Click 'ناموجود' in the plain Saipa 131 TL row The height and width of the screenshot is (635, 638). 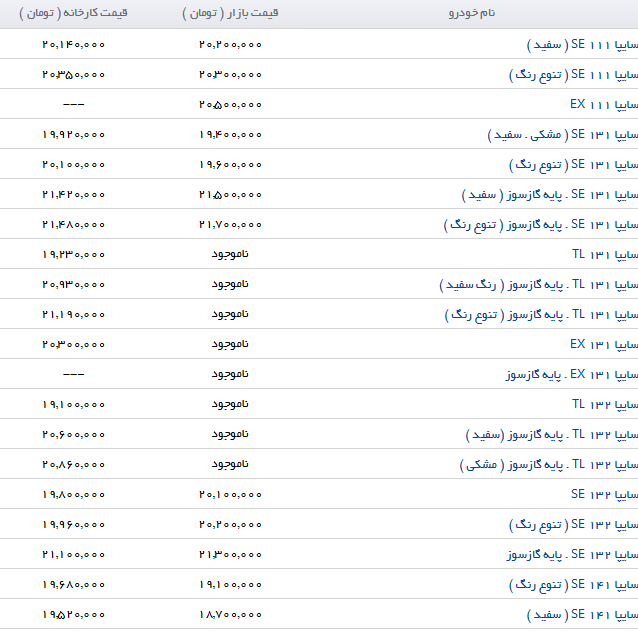coord(230,254)
